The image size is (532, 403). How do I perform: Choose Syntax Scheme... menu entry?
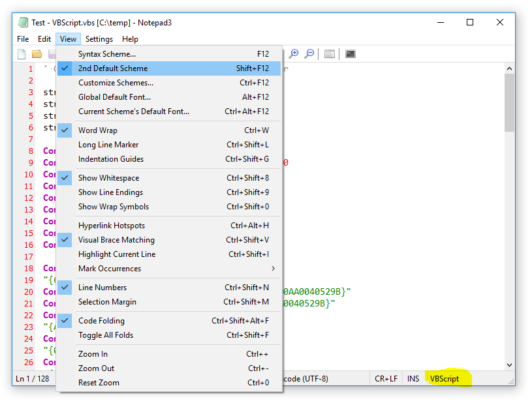coord(169,54)
